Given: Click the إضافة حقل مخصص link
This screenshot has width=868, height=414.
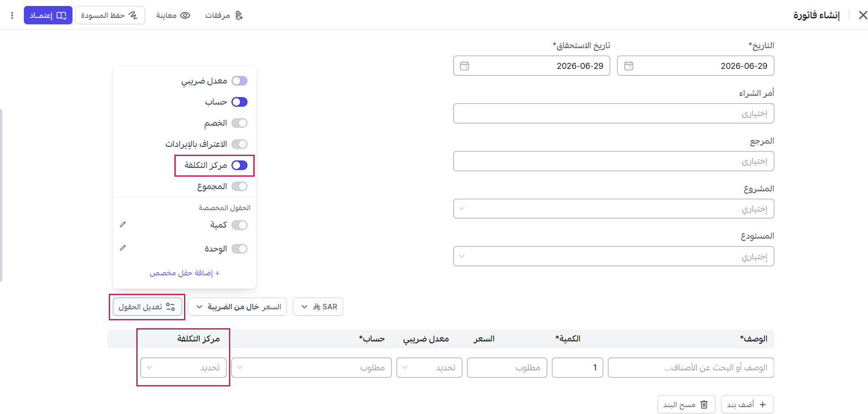Looking at the screenshot, I should pos(184,273).
